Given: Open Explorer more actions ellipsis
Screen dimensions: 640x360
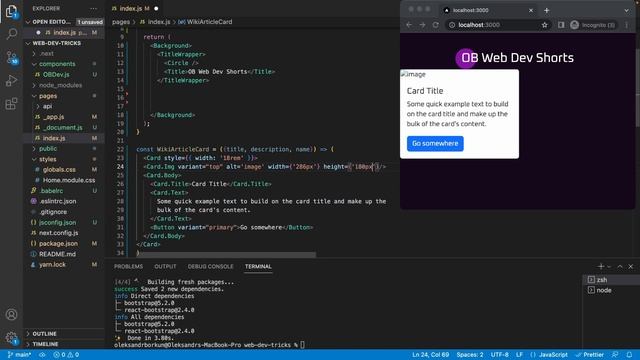Looking at the screenshot, I should 93,9.
